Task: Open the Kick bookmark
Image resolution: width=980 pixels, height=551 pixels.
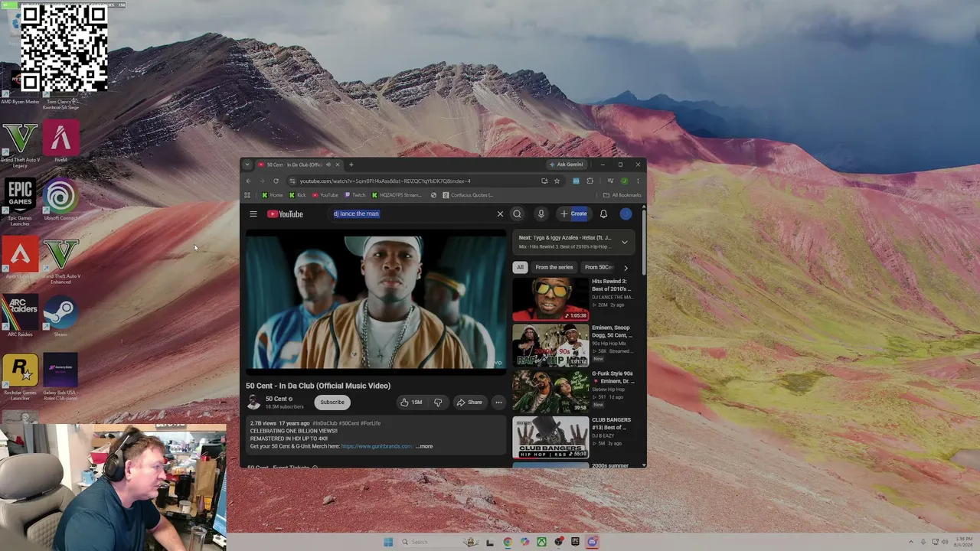Action: tap(297, 195)
